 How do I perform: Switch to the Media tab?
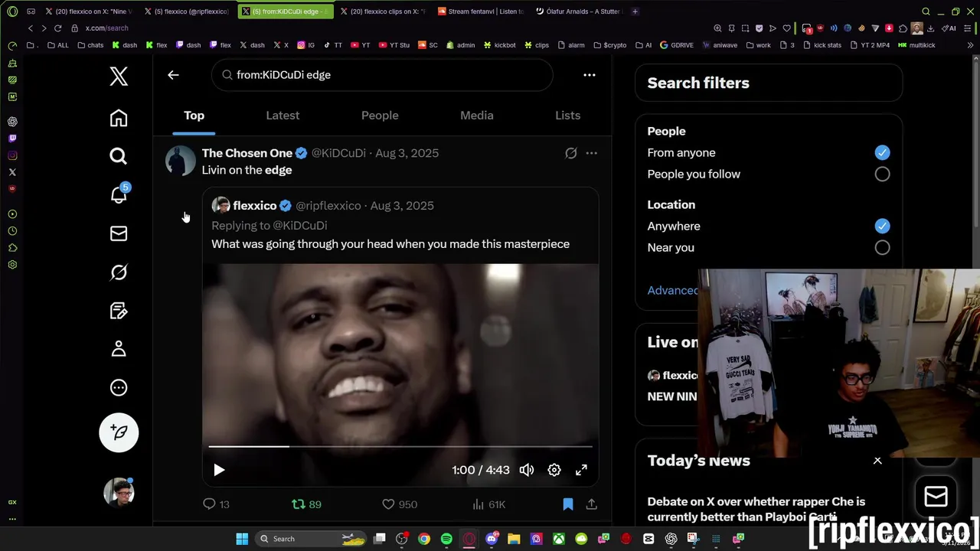click(476, 116)
